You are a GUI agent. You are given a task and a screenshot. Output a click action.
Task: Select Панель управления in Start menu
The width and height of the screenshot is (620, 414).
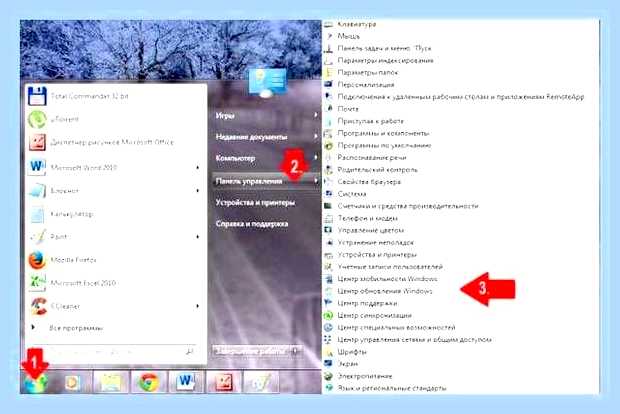click(266, 181)
